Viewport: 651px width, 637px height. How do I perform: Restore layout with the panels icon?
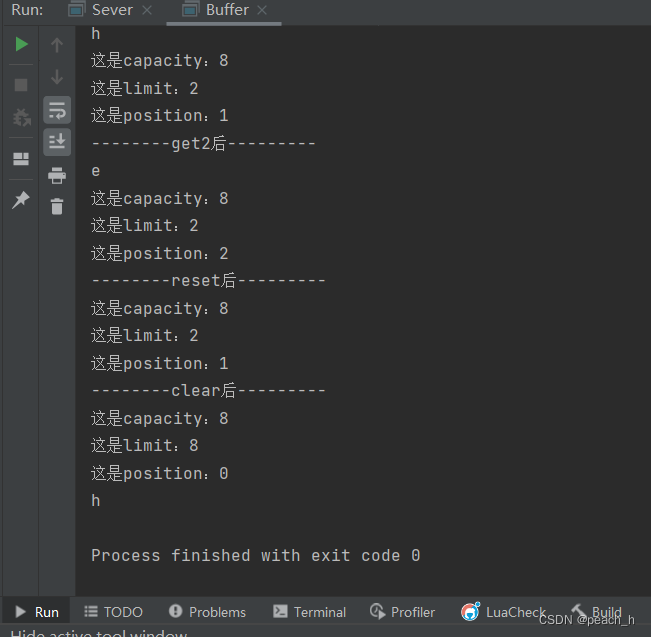[x=21, y=159]
